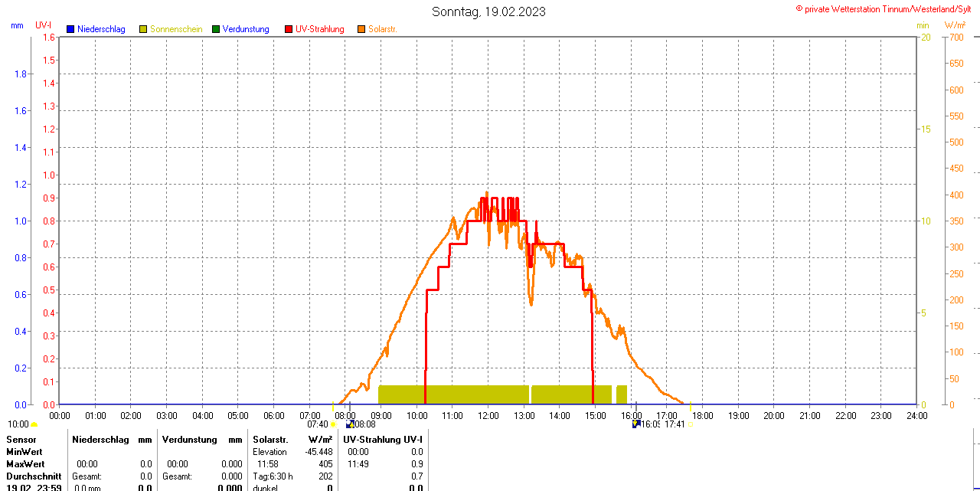The image size is (980, 491).
Task: Click the UV-Strahlung legend label
Action: pyautogui.click(x=319, y=29)
